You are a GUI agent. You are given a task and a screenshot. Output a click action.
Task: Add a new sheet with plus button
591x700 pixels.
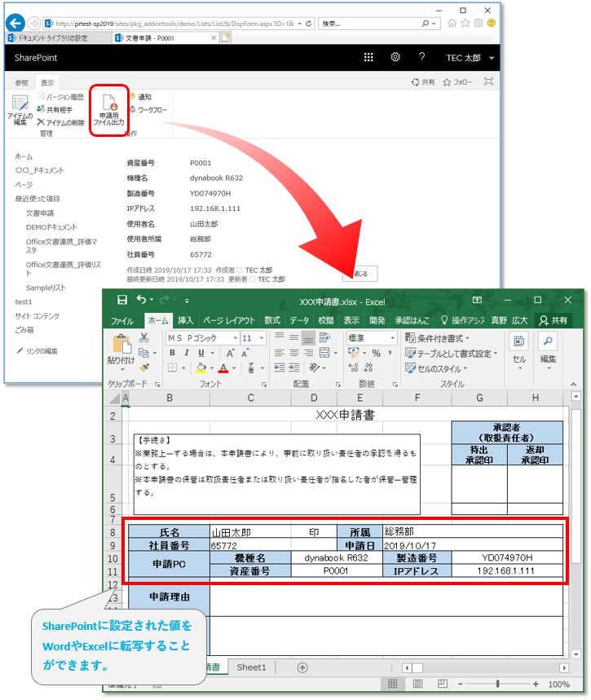tap(302, 667)
